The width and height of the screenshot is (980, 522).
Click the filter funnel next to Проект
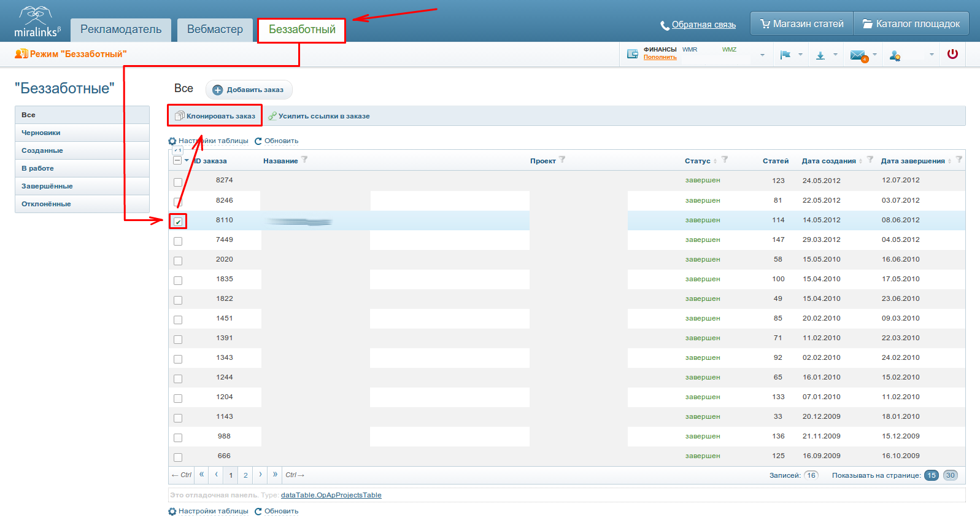tap(562, 160)
